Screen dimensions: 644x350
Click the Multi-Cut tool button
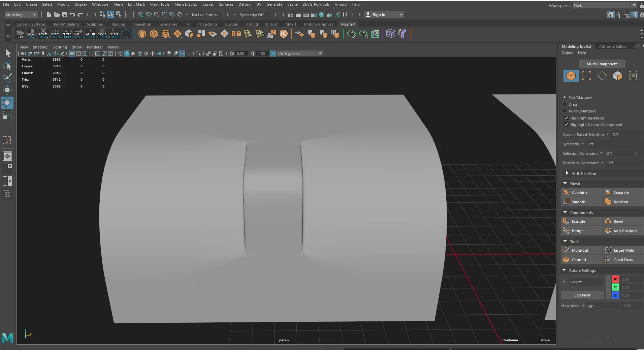pyautogui.click(x=581, y=250)
